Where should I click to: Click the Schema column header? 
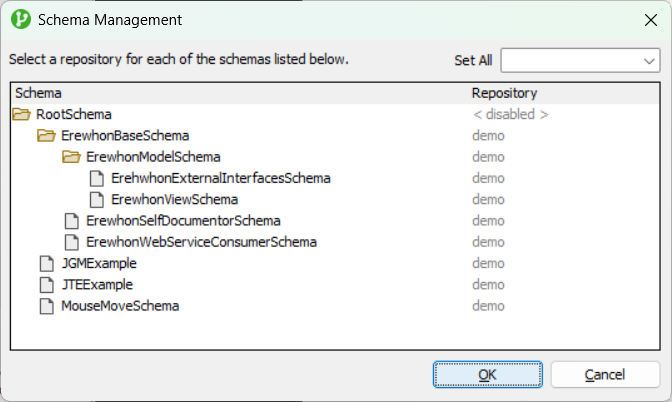238,93
